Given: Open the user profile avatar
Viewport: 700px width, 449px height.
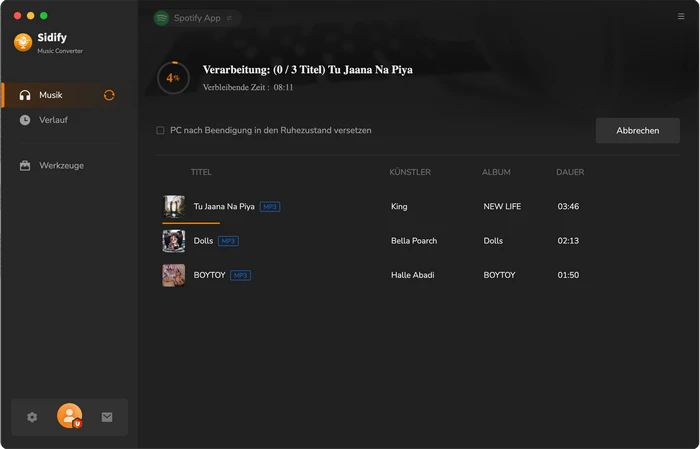Looking at the screenshot, I should 70,416.
